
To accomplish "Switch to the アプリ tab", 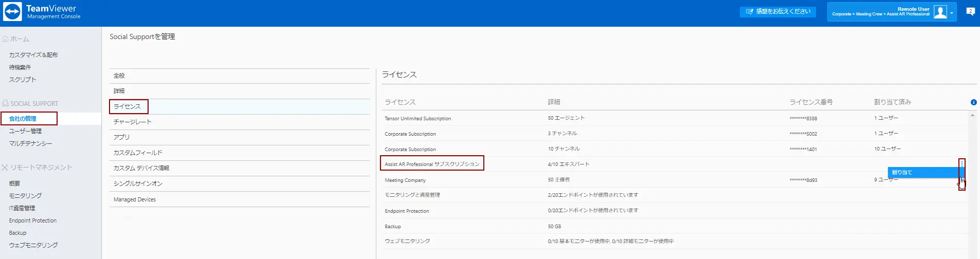I will pos(239,137).
